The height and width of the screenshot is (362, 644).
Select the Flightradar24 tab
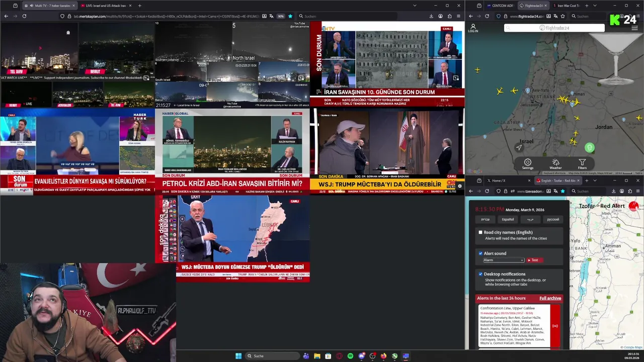(x=533, y=6)
